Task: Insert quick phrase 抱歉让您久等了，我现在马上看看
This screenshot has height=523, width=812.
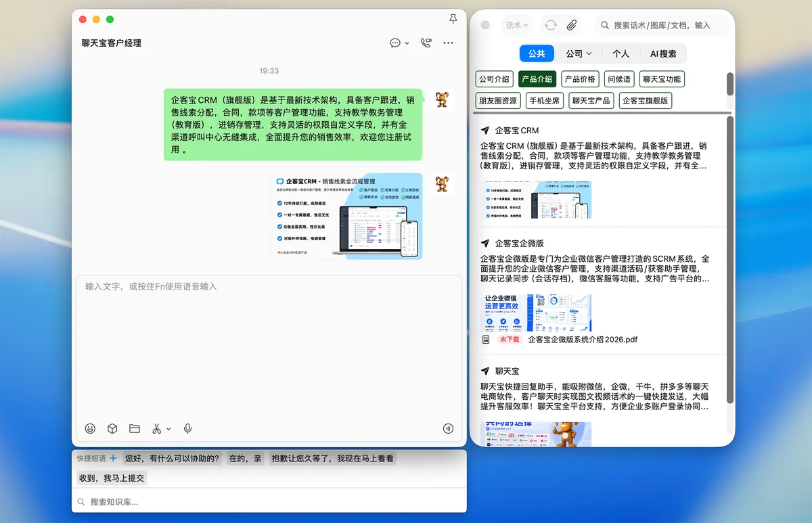Action: pyautogui.click(x=332, y=458)
